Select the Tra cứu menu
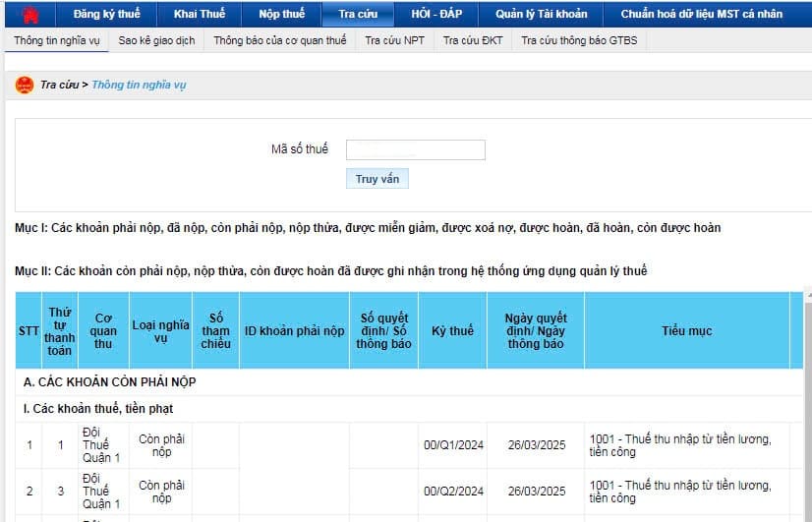This screenshot has width=812, height=522. point(358,14)
